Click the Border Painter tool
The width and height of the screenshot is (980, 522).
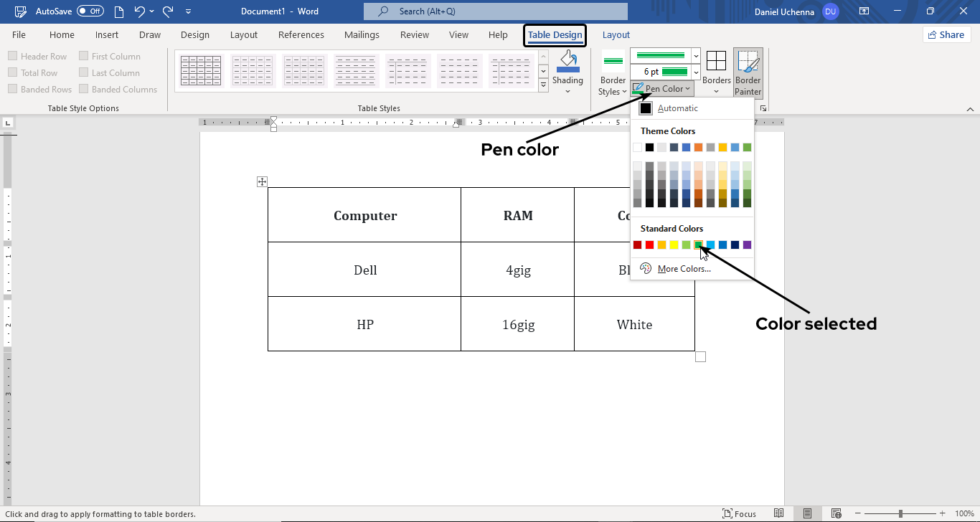point(748,72)
